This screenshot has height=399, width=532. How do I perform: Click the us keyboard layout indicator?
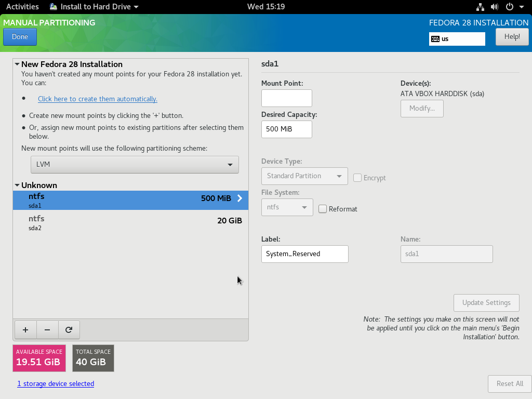[x=457, y=39]
